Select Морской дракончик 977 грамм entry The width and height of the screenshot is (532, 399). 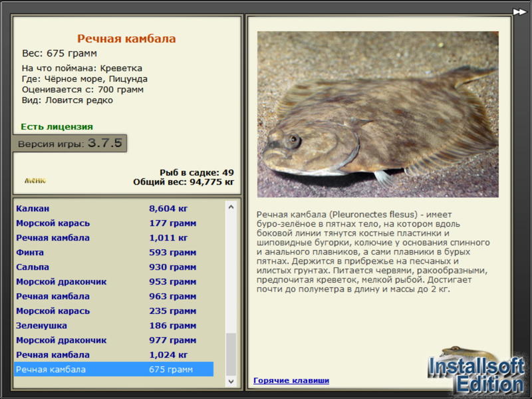click(x=114, y=340)
